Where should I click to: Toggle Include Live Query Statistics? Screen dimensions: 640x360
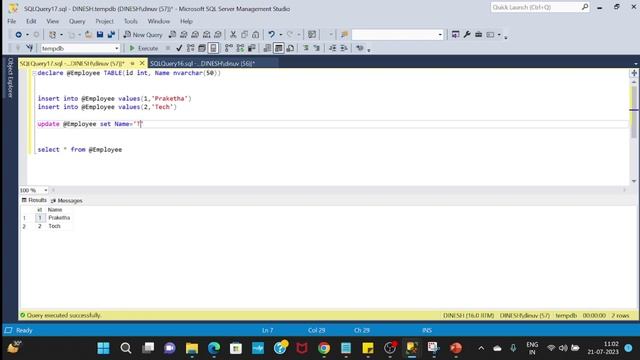coord(240,48)
